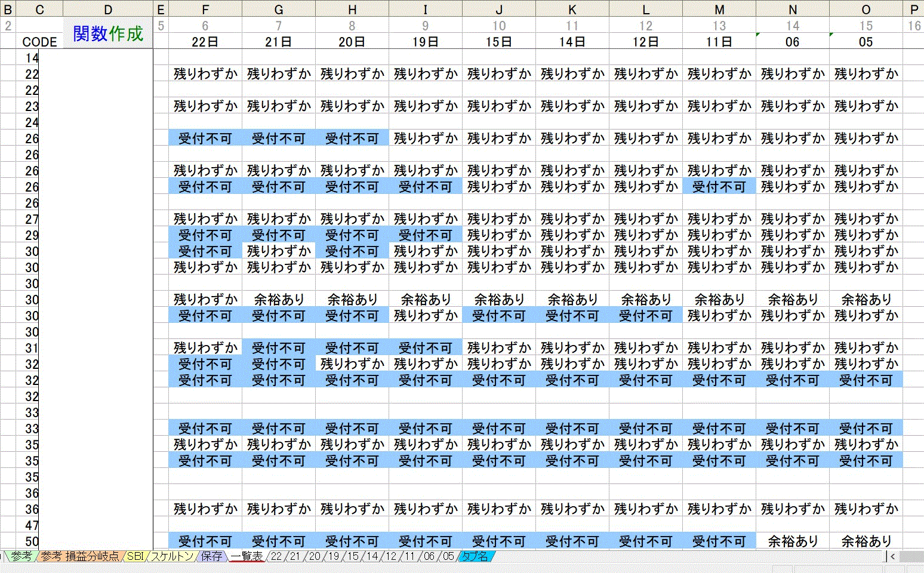Image resolution: width=924 pixels, height=573 pixels.
Task: Select the 21日 date header cell
Action: point(279,42)
